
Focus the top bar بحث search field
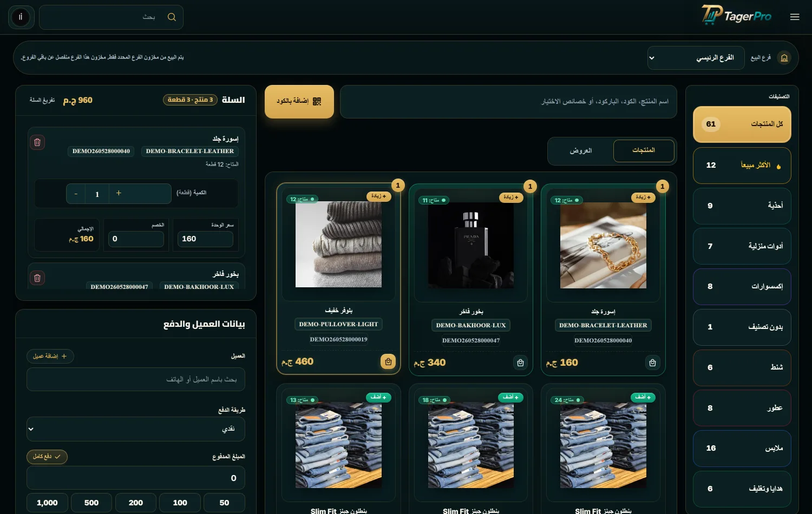(x=111, y=17)
